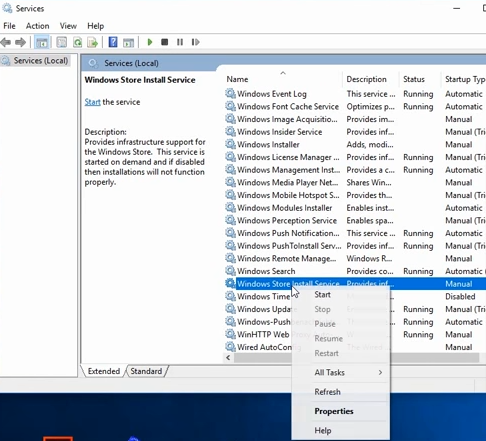Click gear icon beside Wired AutoConfig
Screen dimensions: 486x441
point(230,347)
